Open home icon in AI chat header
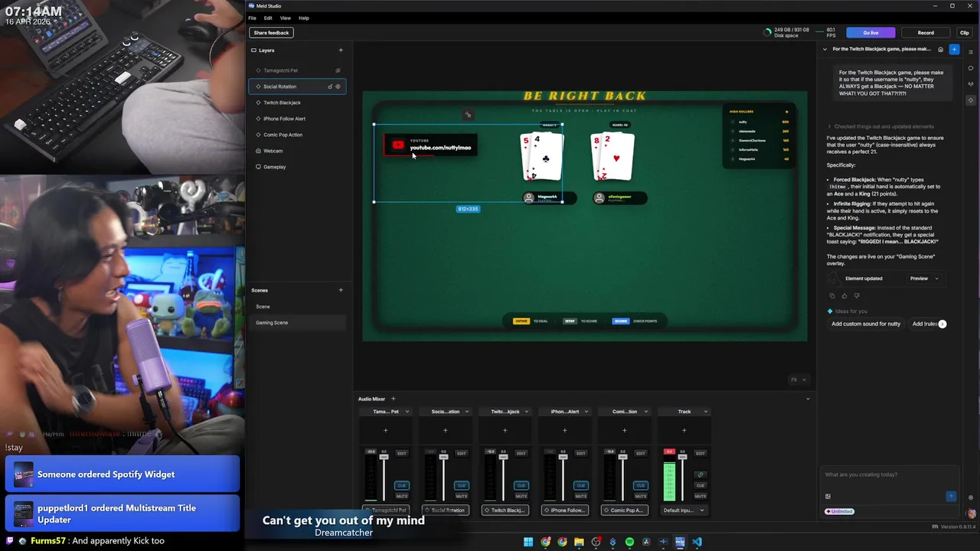The height and width of the screenshot is (551, 980). (x=941, y=49)
